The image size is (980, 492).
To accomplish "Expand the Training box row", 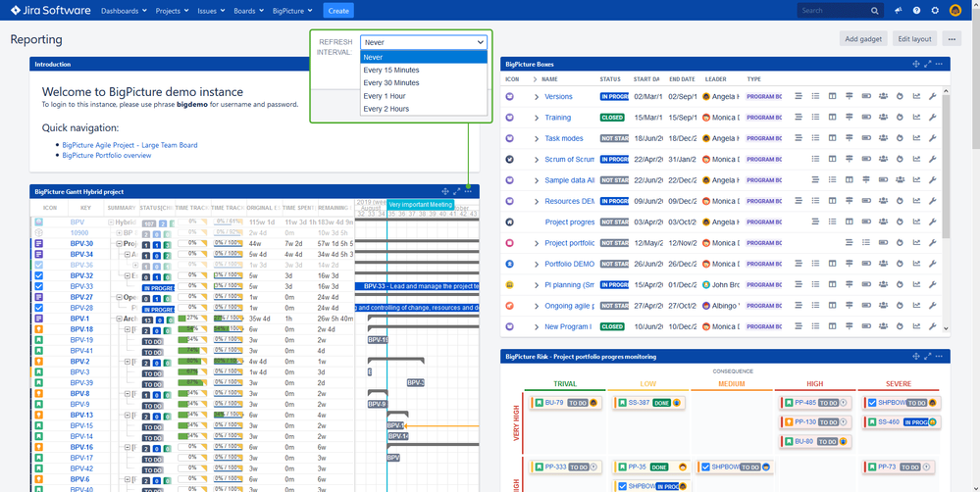I will click(x=536, y=118).
